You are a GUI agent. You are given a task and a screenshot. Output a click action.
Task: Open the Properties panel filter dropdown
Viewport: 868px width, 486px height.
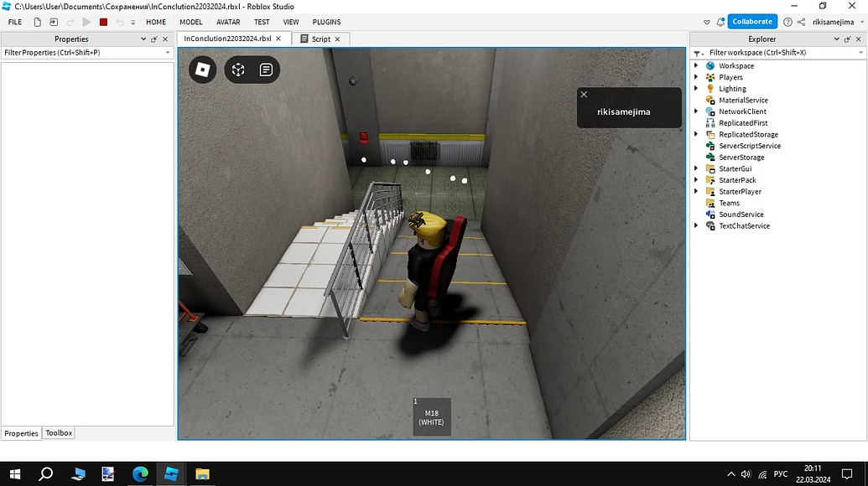coord(166,52)
